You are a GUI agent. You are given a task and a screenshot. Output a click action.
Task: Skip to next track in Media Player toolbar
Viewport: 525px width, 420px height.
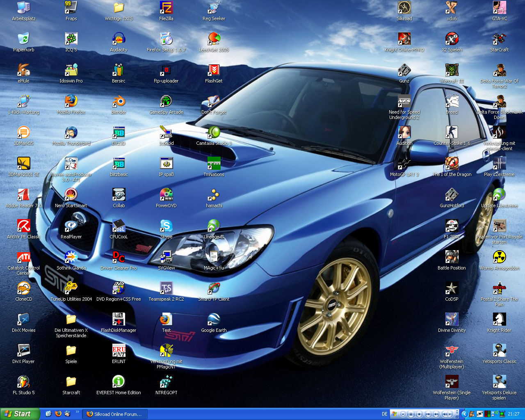click(x=436, y=414)
